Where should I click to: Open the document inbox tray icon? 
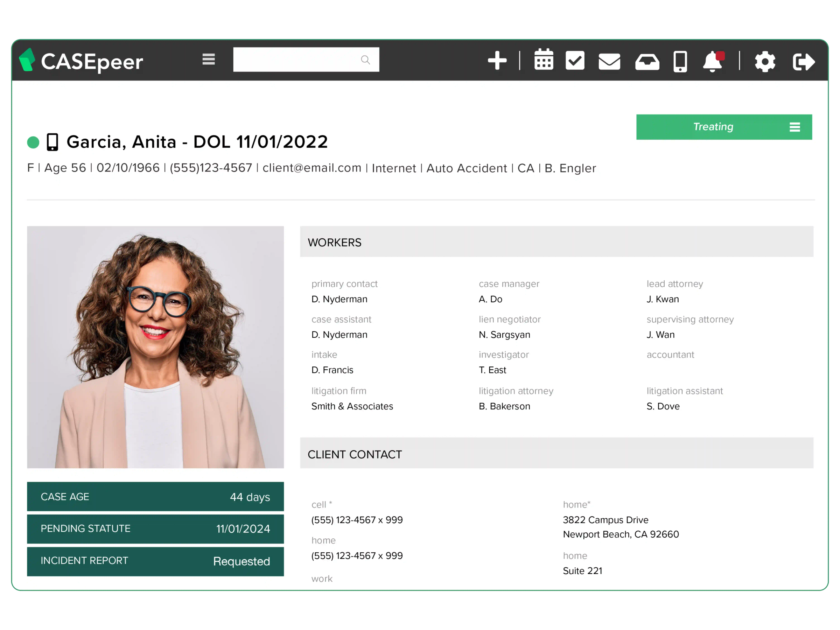(x=647, y=61)
